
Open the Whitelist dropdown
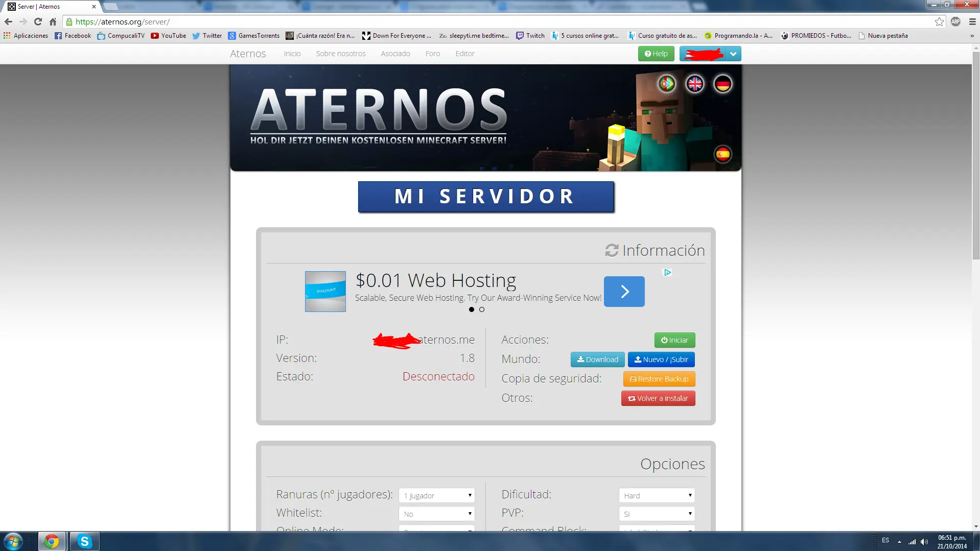click(436, 514)
